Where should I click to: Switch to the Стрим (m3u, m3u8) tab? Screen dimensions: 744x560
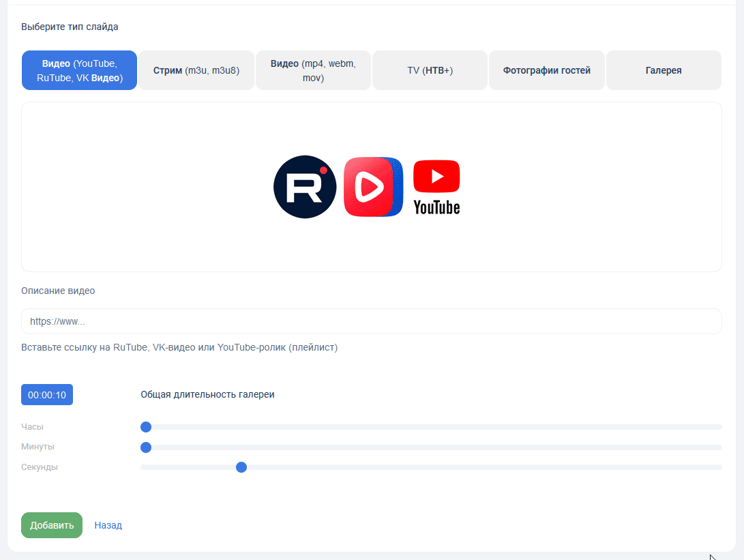(x=196, y=70)
